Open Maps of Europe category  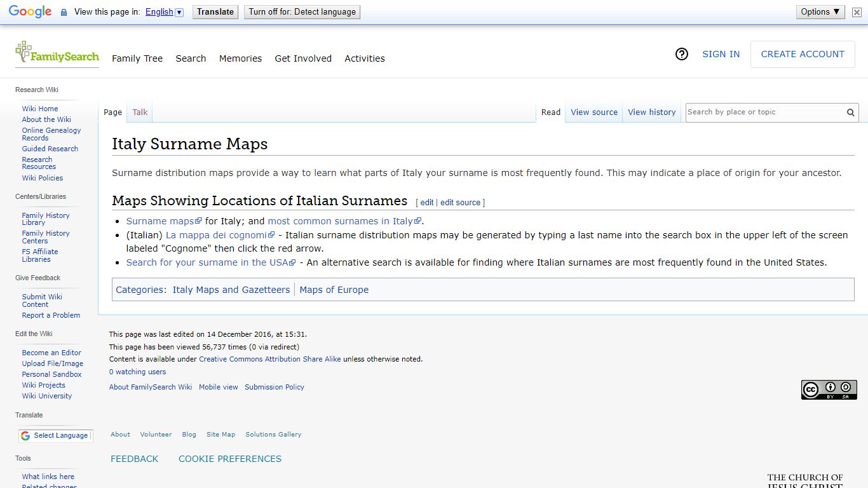(x=334, y=290)
